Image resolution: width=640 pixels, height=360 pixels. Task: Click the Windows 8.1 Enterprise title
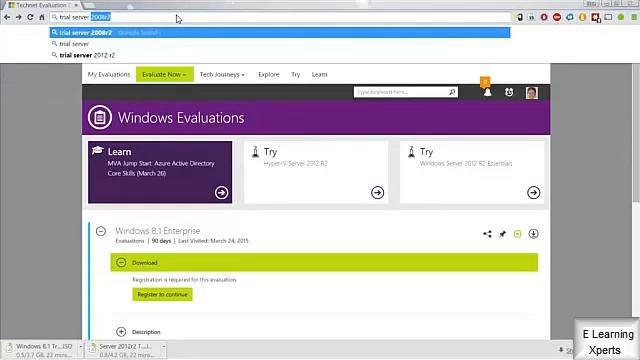pyautogui.click(x=158, y=231)
